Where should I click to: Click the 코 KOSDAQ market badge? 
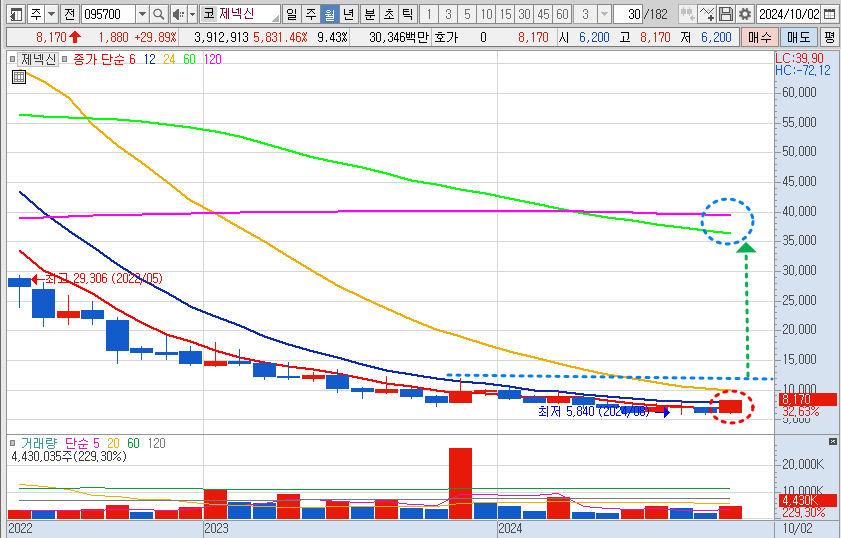[209, 14]
